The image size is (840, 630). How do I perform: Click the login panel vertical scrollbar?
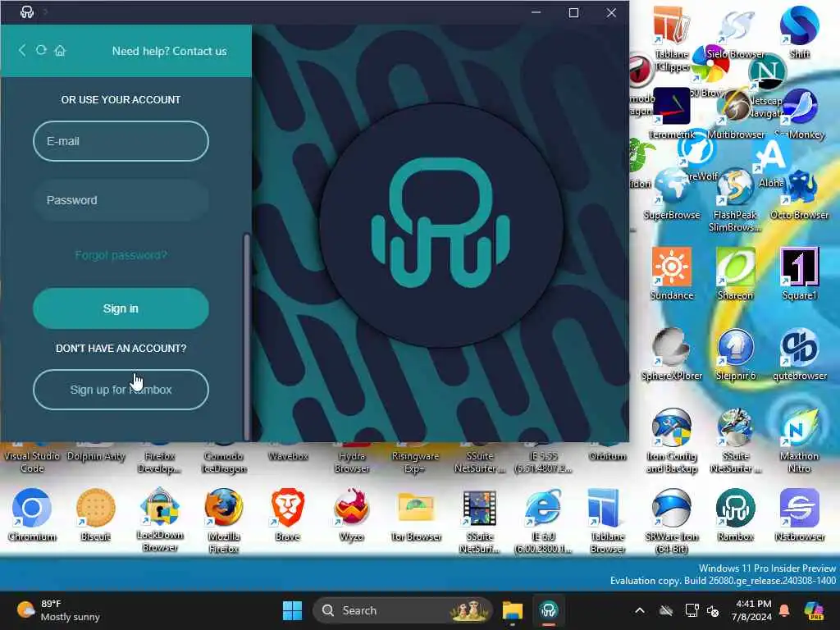(246, 336)
